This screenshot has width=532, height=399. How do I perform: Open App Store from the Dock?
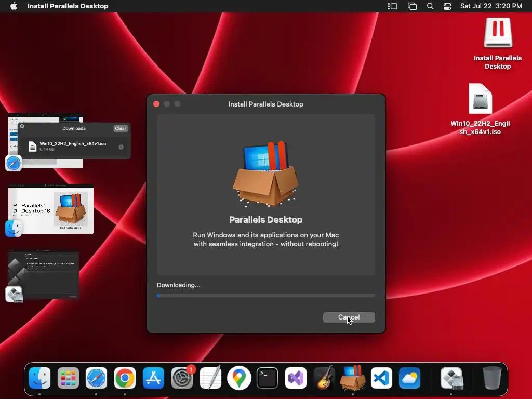tap(153, 378)
